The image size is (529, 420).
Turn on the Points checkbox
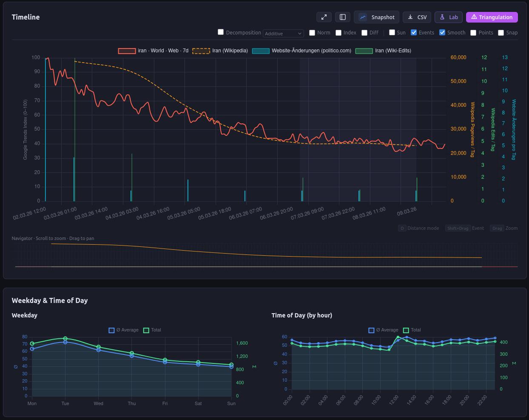pos(473,32)
